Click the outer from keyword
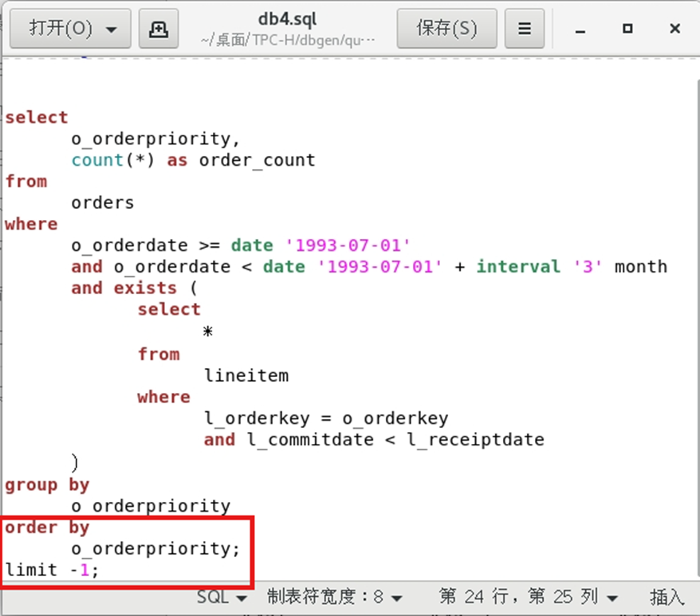Viewport: 700px width, 616px height. (x=26, y=181)
